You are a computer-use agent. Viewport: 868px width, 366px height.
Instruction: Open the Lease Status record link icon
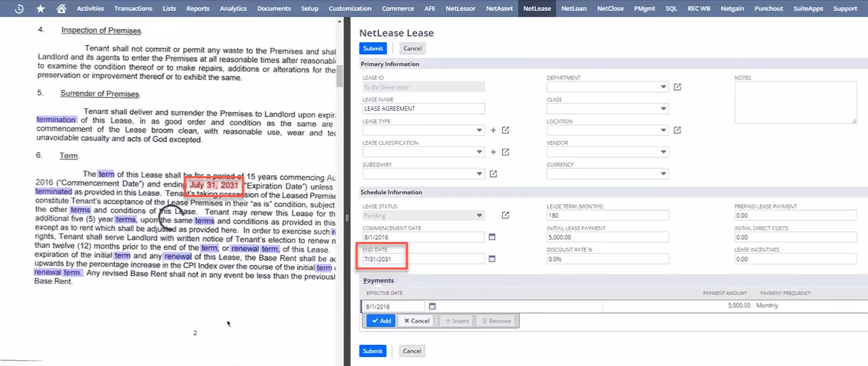coord(505,215)
